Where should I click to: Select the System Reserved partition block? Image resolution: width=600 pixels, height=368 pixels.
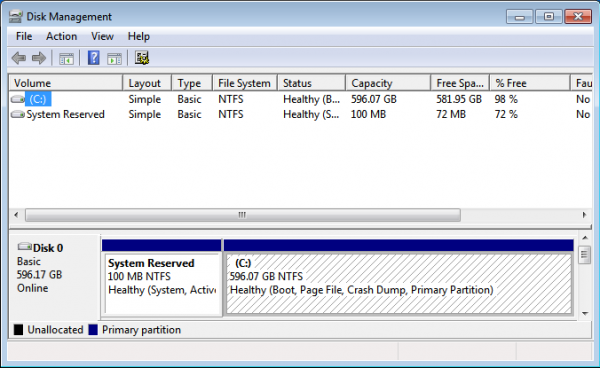[162, 278]
